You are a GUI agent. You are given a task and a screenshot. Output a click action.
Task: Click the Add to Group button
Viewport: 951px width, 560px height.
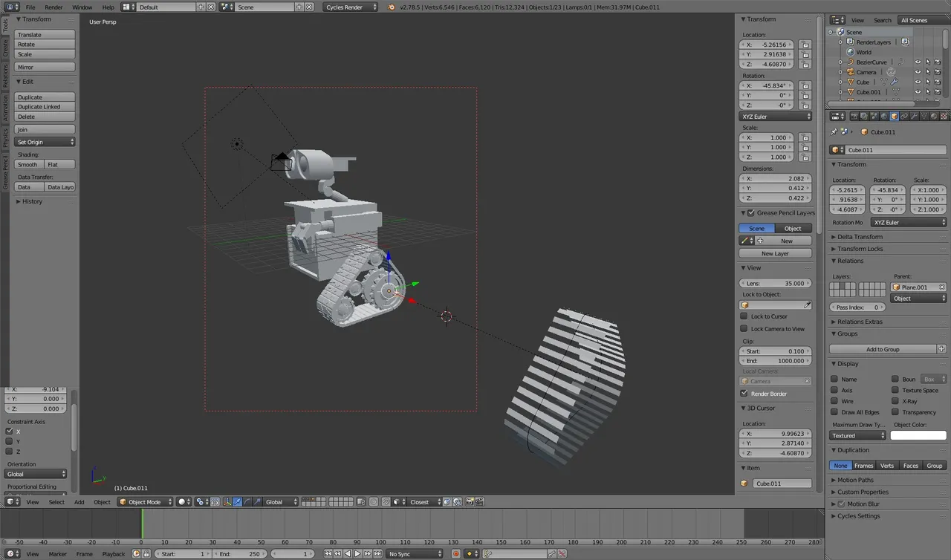coord(883,349)
